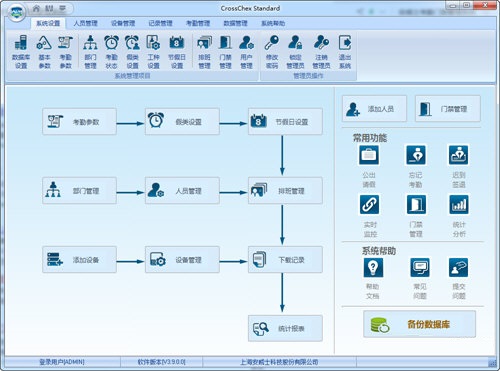Switch to the 人员管理 ribbon tab
The width and height of the screenshot is (500, 371).
click(x=85, y=23)
